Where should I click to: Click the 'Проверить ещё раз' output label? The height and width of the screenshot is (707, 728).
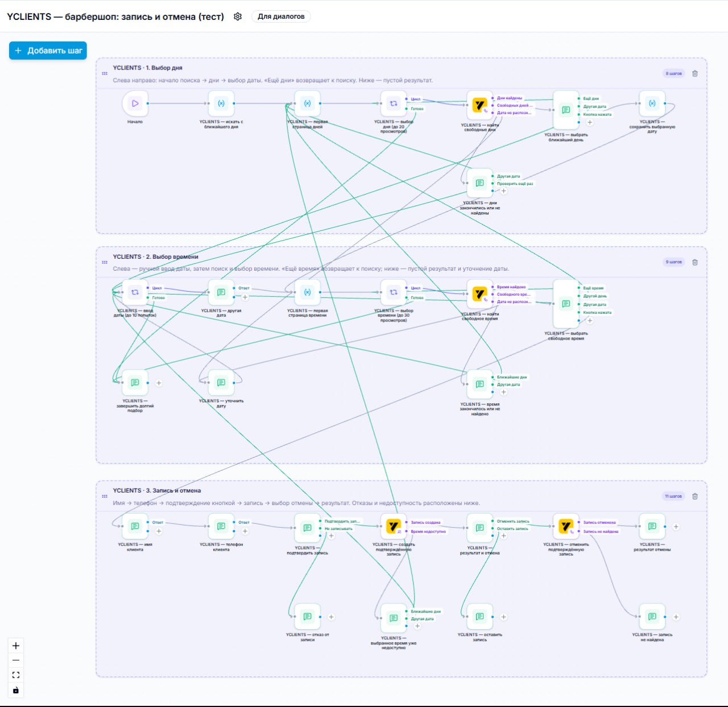point(515,184)
